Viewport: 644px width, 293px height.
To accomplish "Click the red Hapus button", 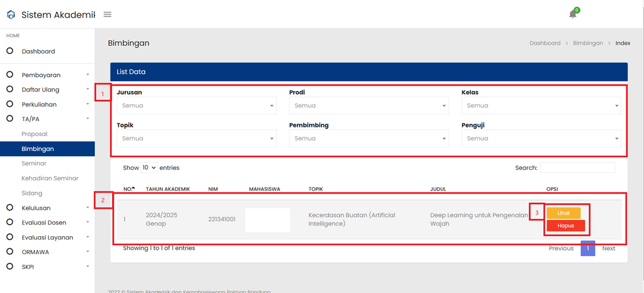I will [x=566, y=226].
